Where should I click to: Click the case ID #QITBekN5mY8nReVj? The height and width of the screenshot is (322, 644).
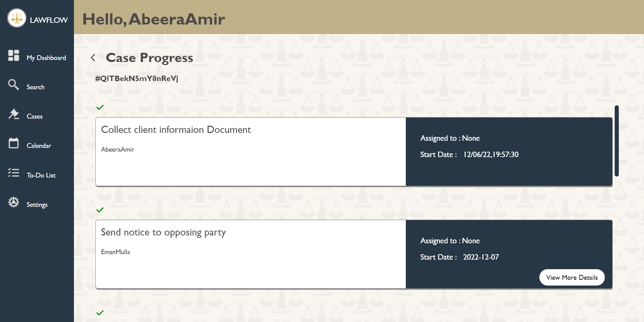(137, 78)
